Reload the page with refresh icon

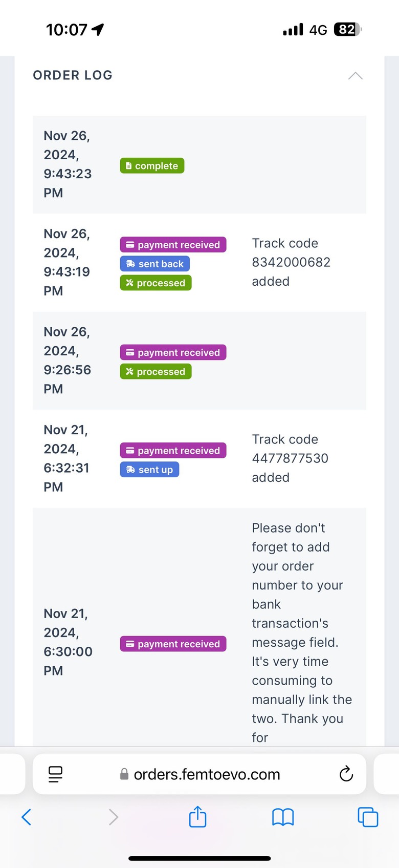coord(346,774)
